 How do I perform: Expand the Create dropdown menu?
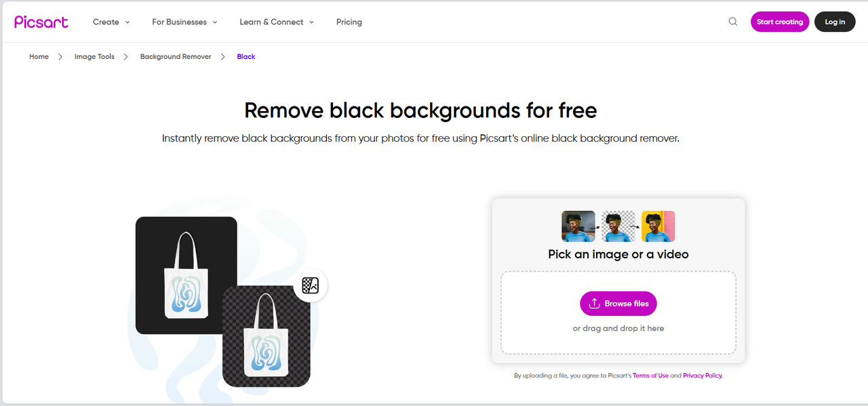111,22
